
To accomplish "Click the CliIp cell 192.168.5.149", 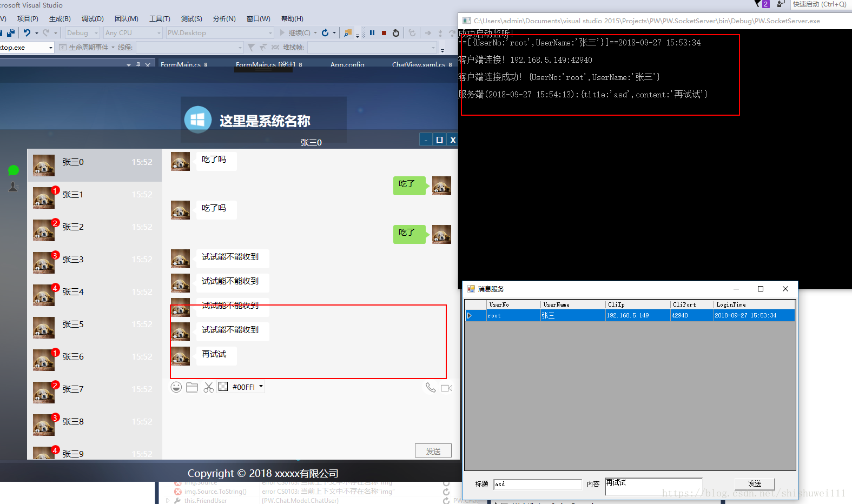I will 638,315.
